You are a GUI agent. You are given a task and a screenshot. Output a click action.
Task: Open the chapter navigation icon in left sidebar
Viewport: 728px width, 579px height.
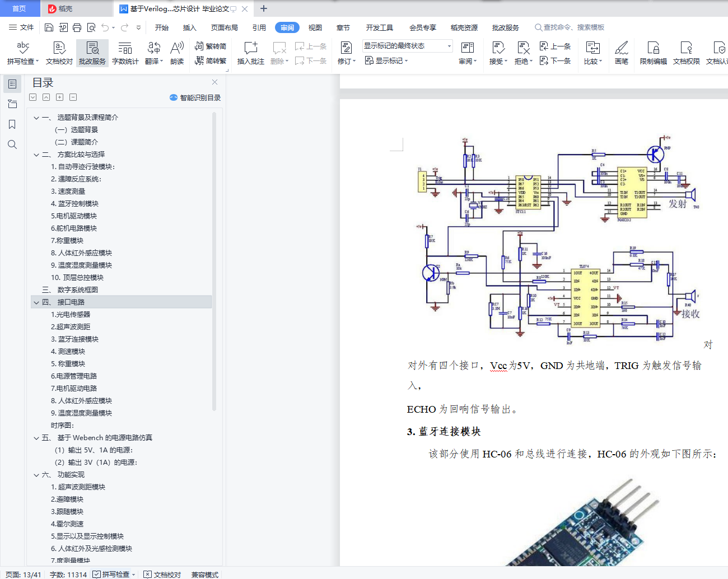12,104
